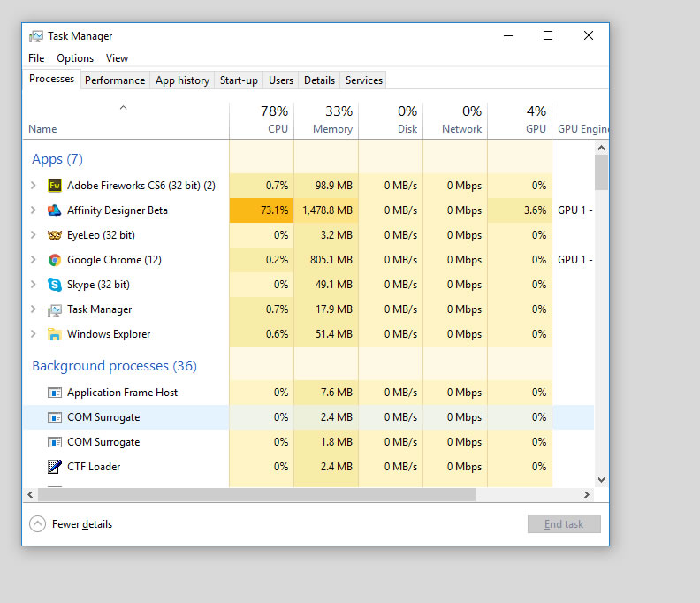Minimize the Task Manager window

tap(508, 35)
